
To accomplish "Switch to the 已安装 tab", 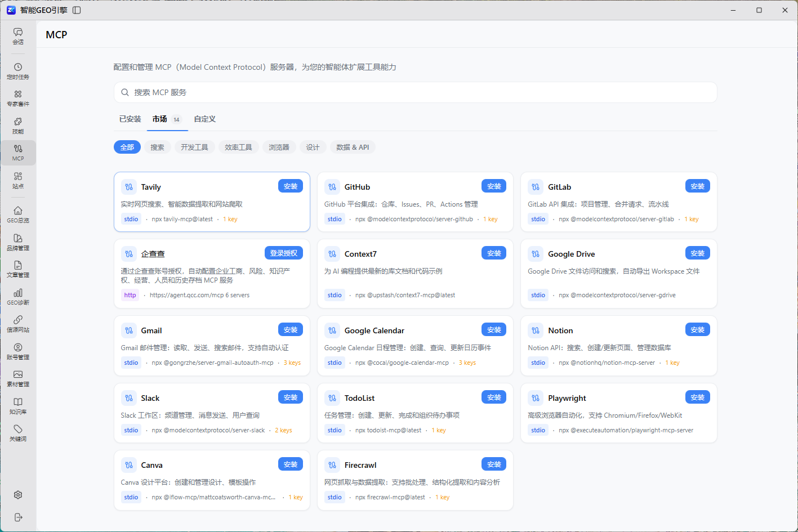I will (x=130, y=119).
